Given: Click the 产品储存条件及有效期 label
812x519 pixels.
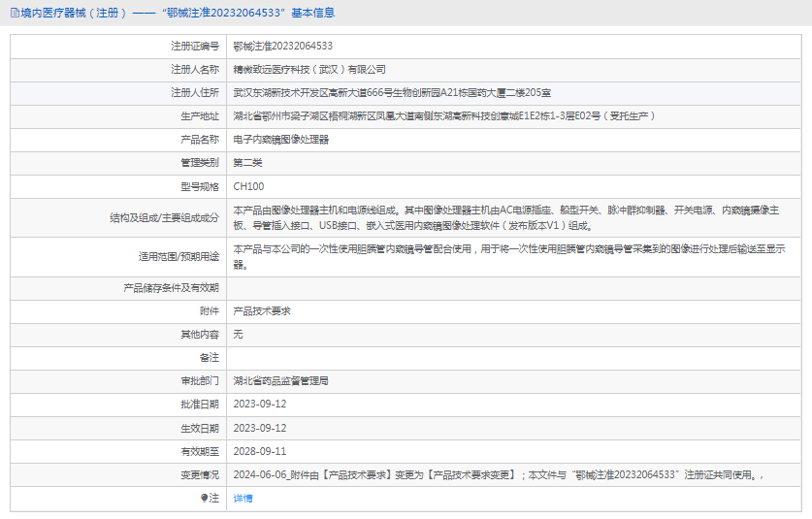Looking at the screenshot, I should coord(171,288).
